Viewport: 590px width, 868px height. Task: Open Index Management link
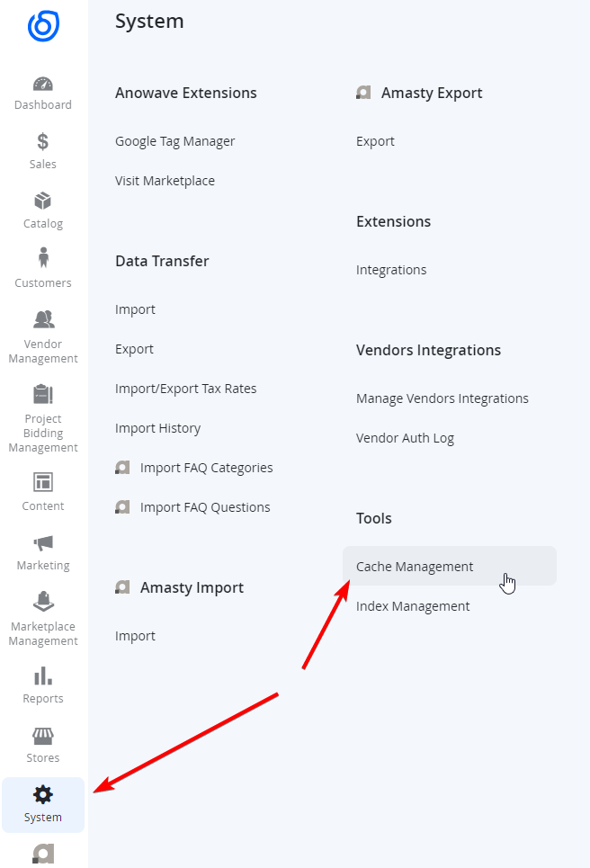pos(413,606)
